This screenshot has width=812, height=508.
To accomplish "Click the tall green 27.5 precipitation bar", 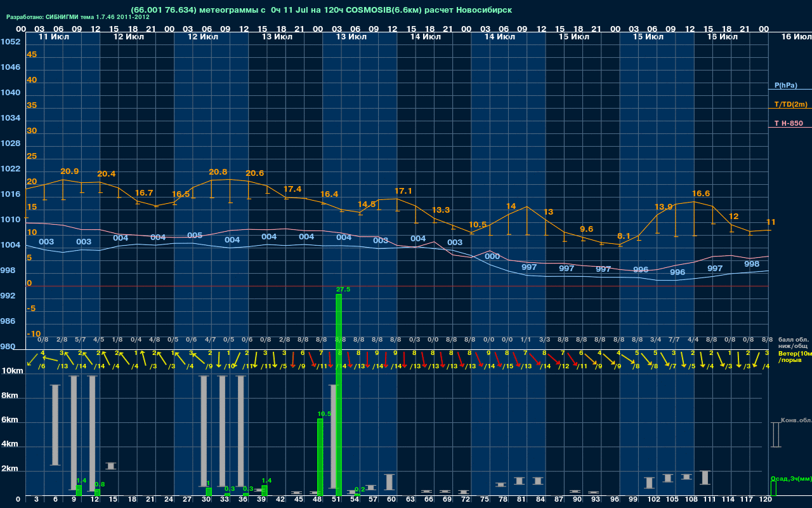I will 339,394.
